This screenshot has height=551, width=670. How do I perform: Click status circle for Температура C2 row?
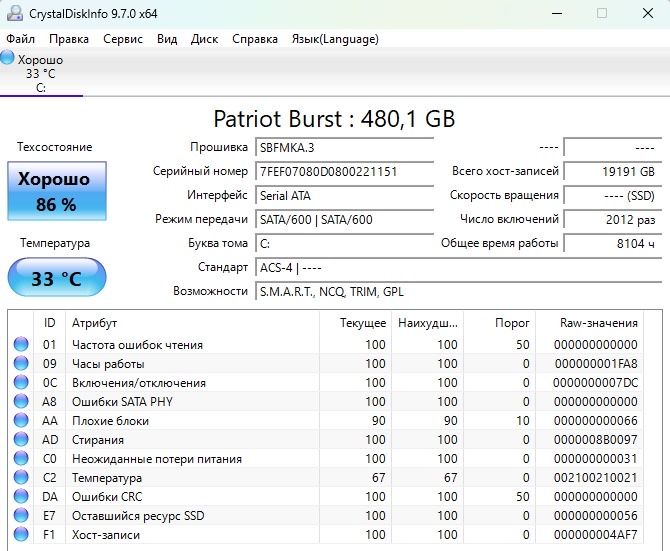[x=21, y=478]
